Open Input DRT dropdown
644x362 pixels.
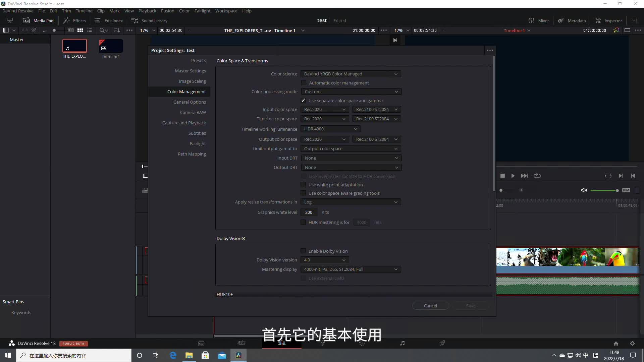click(351, 158)
